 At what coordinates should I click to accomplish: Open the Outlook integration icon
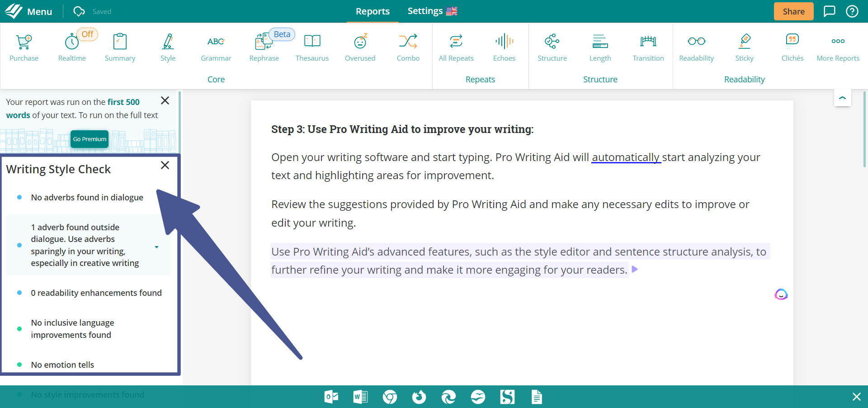pyautogui.click(x=331, y=397)
